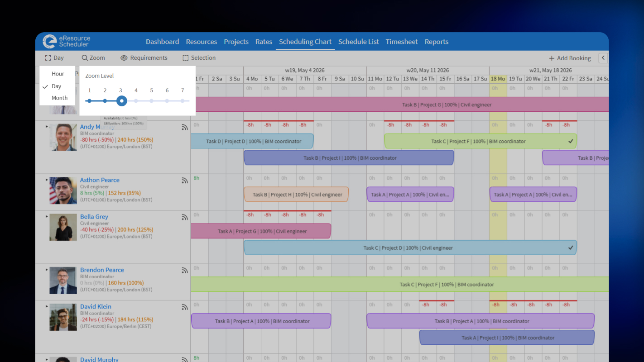Image resolution: width=644 pixels, height=362 pixels.
Task: Click Bella Grey's profile photo
Action: coord(63,227)
